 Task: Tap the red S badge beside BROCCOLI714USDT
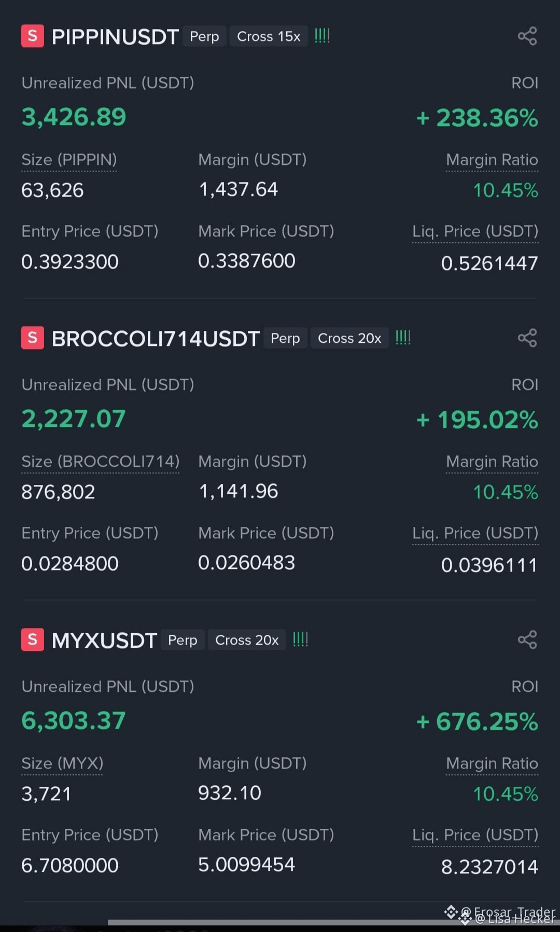click(x=33, y=338)
